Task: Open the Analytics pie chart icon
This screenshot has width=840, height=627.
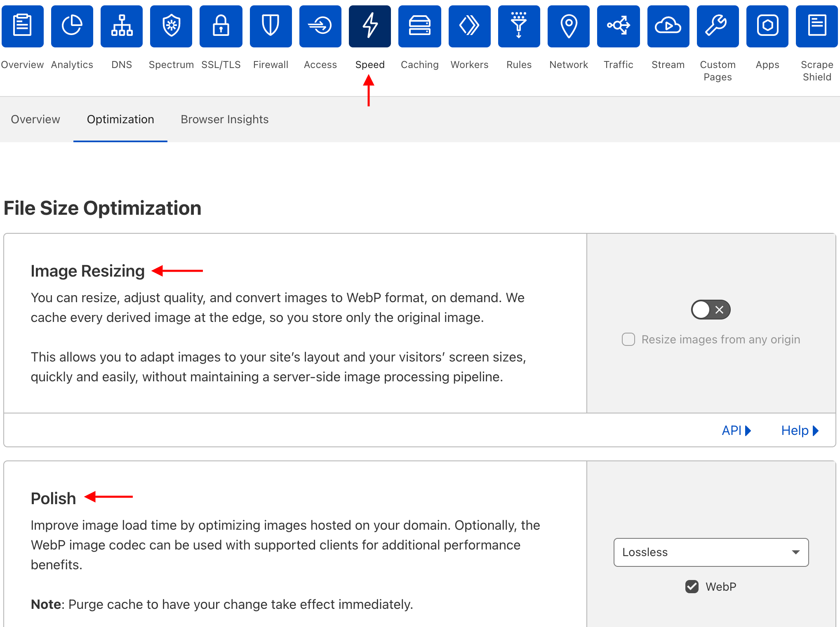Action: click(72, 26)
